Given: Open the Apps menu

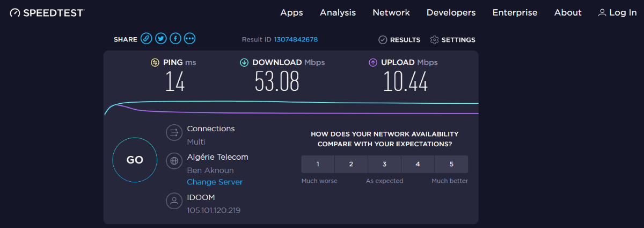Looking at the screenshot, I should (x=291, y=12).
